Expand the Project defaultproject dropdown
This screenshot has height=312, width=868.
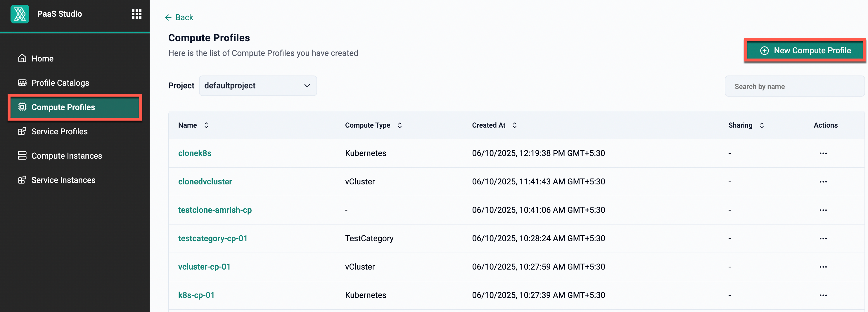258,86
